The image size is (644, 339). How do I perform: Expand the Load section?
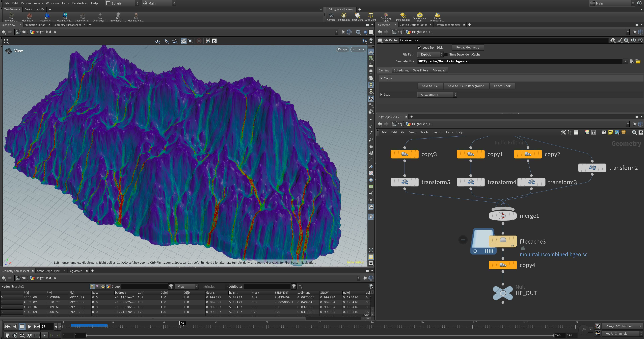click(x=381, y=94)
